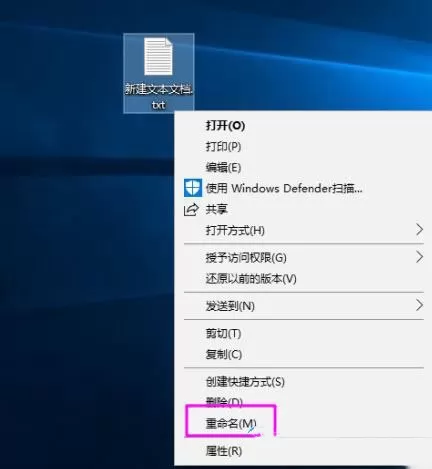Select the 共享 menu item
This screenshot has width=432, height=469.
coord(217,209)
